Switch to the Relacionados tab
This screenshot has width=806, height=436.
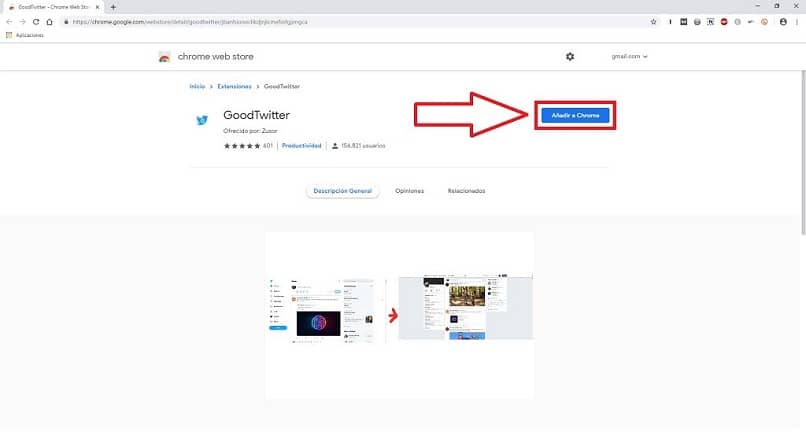coord(466,191)
